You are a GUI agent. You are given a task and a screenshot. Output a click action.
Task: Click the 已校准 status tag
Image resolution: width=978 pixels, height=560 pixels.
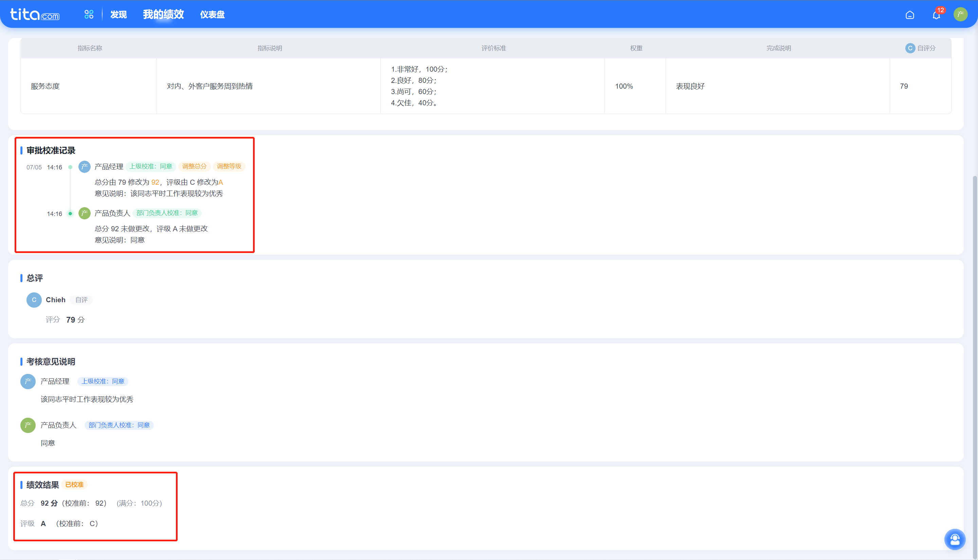[x=74, y=485]
